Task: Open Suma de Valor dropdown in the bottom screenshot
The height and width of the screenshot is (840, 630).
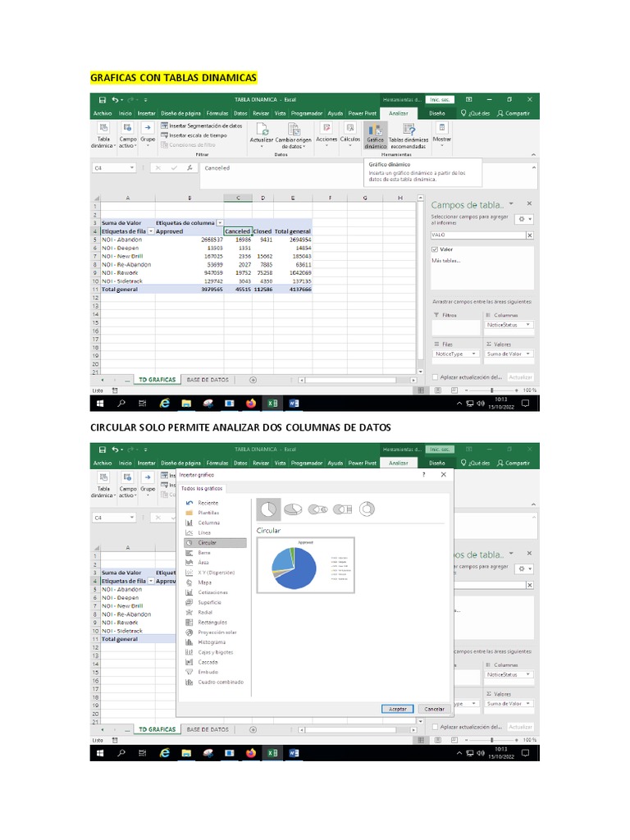Action: tap(527, 703)
